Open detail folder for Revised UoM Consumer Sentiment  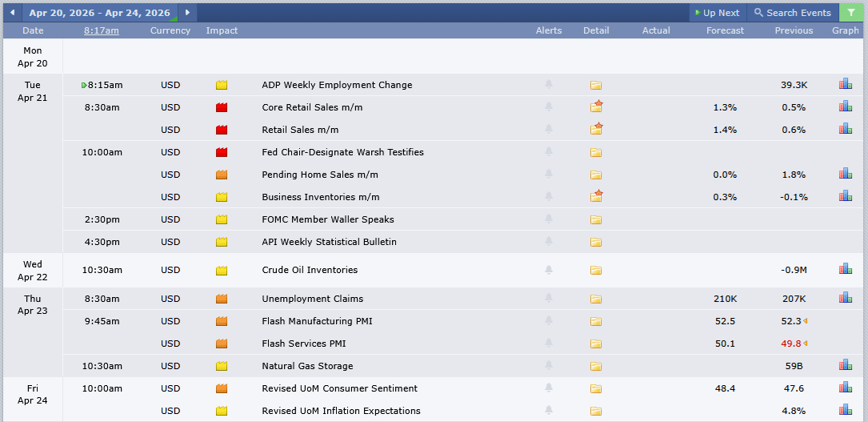pos(596,389)
